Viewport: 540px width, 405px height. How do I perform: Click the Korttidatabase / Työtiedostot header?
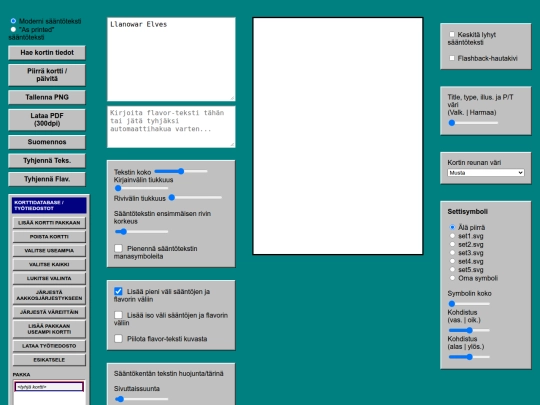pos(49,206)
